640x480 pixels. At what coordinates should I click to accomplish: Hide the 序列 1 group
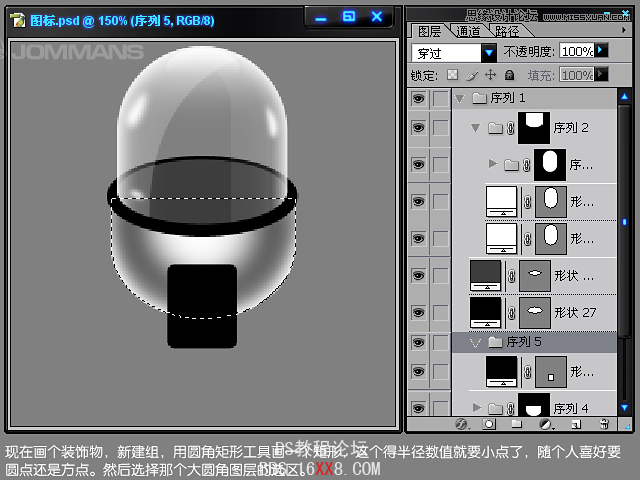coord(418,98)
